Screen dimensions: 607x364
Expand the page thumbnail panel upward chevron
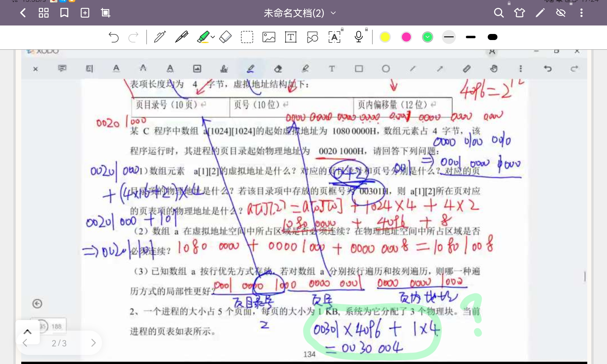[28, 332]
